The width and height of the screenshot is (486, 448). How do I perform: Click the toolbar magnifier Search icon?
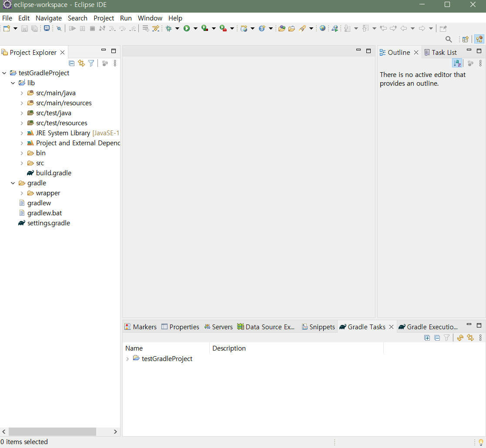[x=449, y=39]
